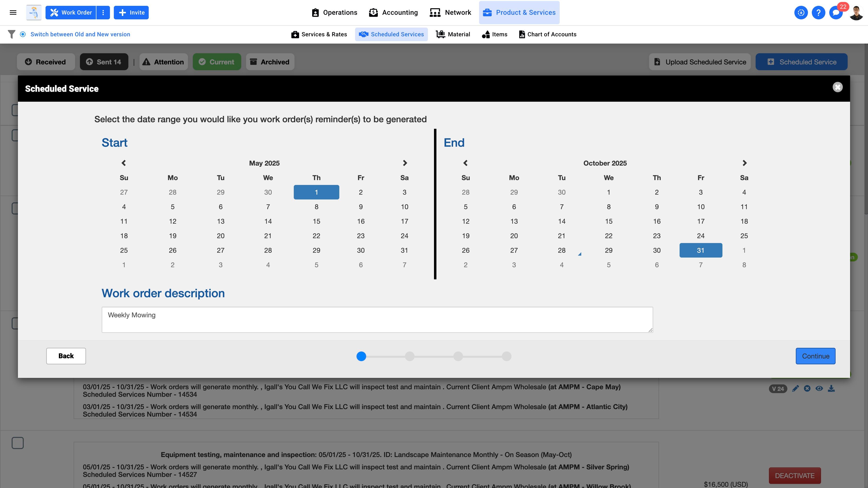Go to next month in Start calendar
The width and height of the screenshot is (868, 488).
(405, 163)
